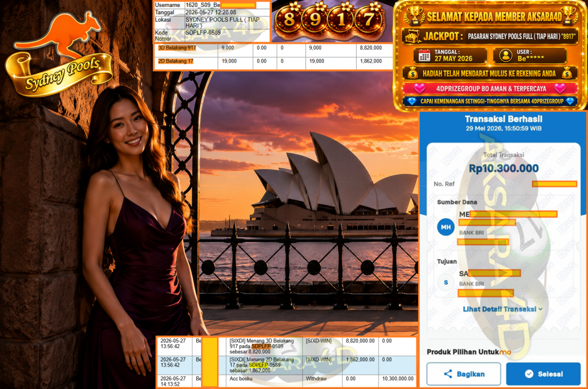Click the right trophy icon in banner header

click(x=568, y=15)
